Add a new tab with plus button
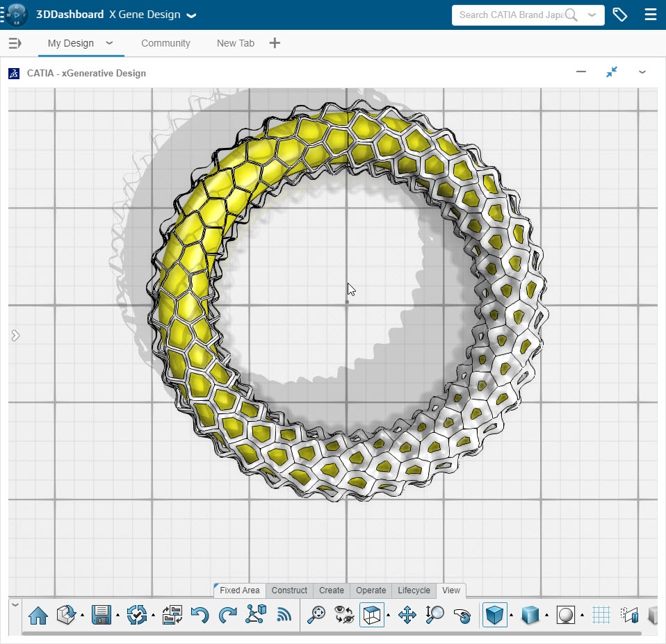 click(275, 43)
